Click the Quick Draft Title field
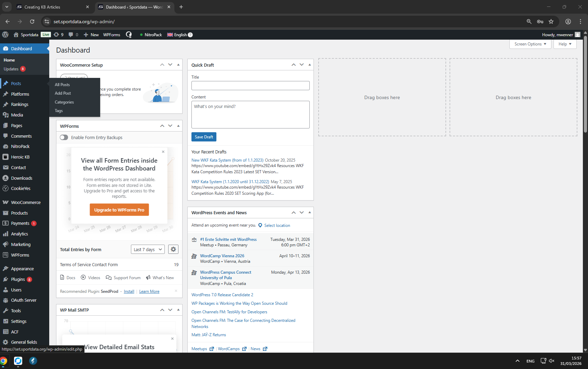This screenshot has height=369, width=588. pyautogui.click(x=250, y=85)
